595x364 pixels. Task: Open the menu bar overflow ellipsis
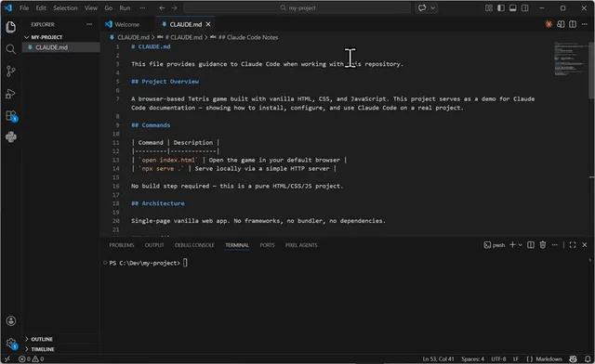point(142,8)
